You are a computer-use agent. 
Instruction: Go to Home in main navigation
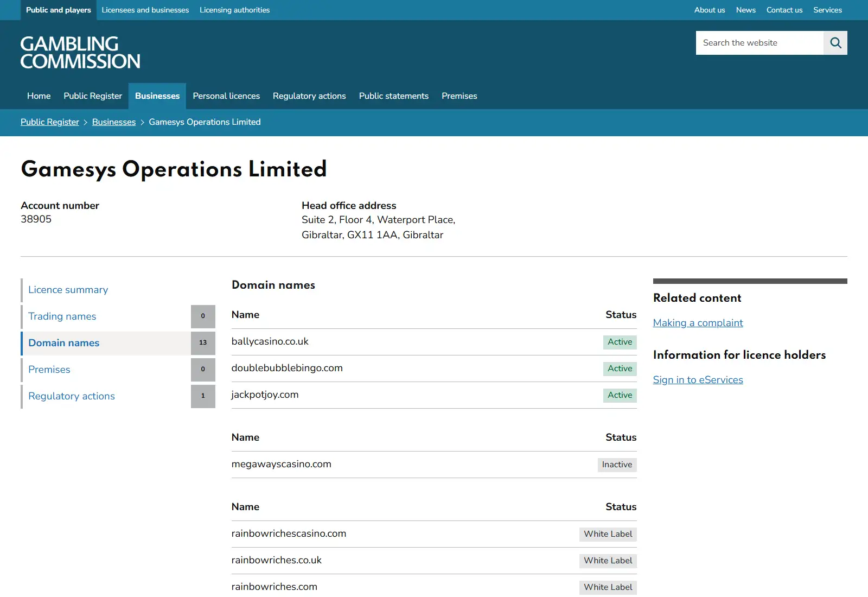click(x=39, y=96)
